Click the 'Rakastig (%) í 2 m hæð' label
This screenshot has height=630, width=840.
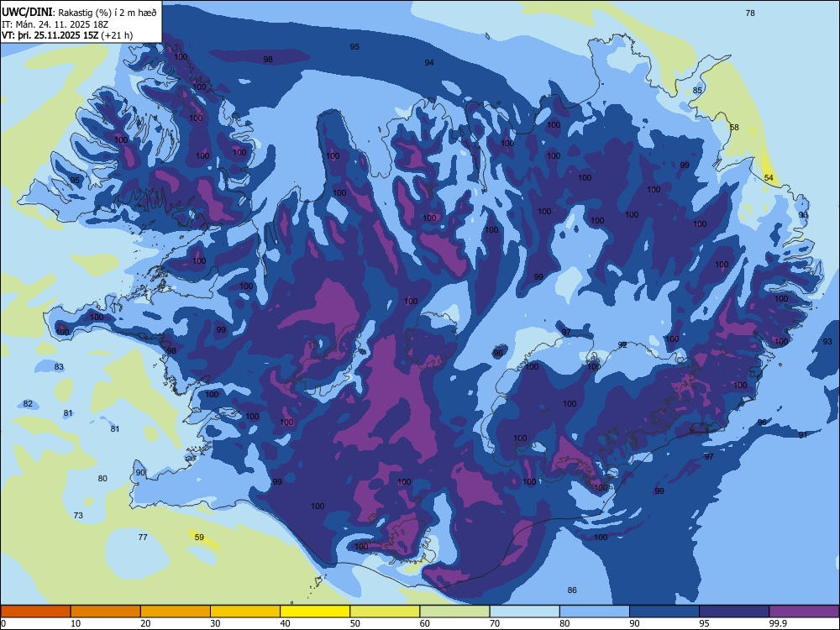[108, 13]
